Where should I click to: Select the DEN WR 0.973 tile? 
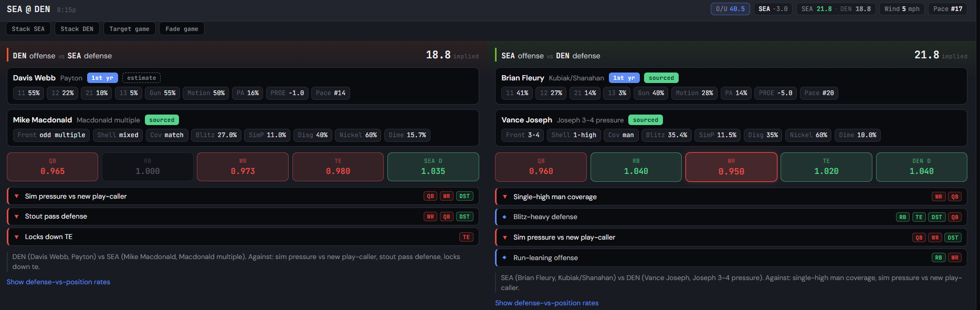[x=243, y=167]
